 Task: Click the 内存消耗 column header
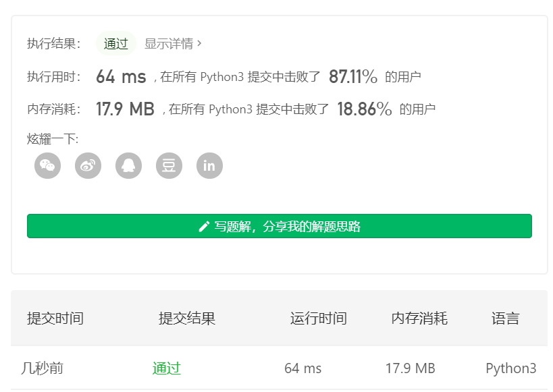pos(419,318)
